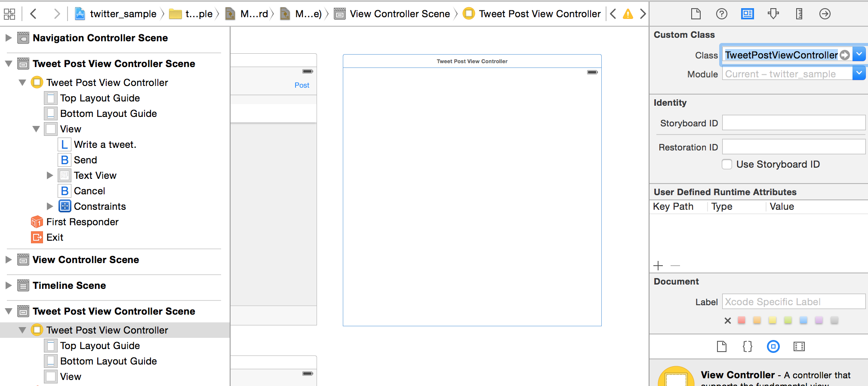Screen dimensions: 868x386
Task: Jump to TweetPostViewController class arrow
Action: (x=845, y=55)
